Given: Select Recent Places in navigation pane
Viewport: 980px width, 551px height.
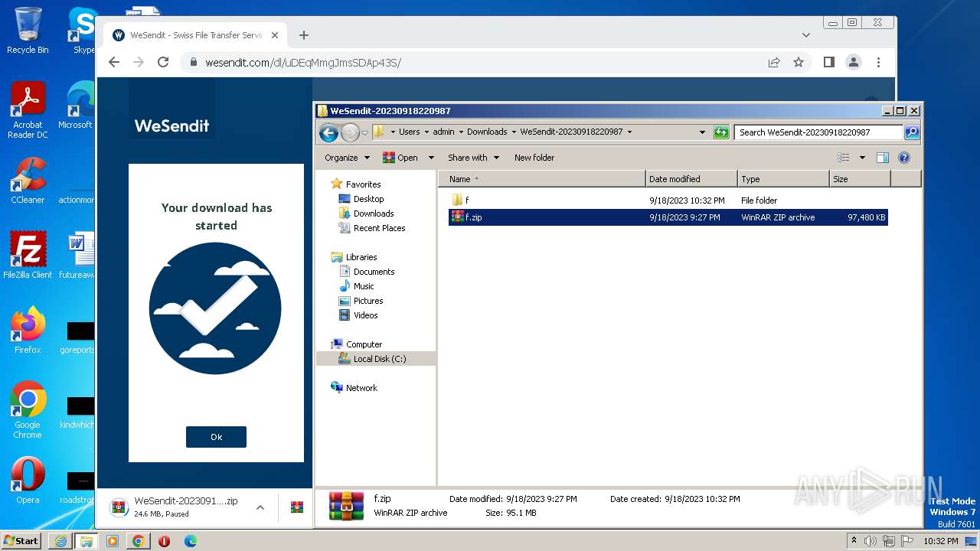Looking at the screenshot, I should pyautogui.click(x=379, y=228).
